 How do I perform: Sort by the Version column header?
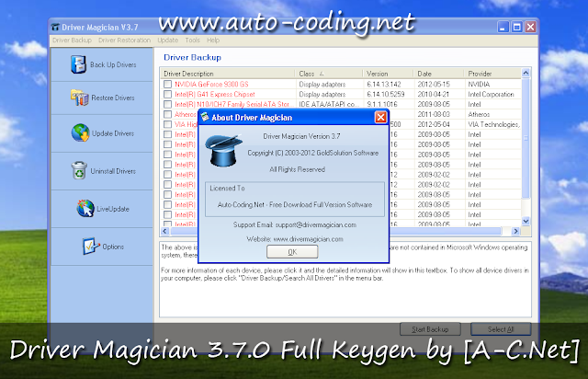pos(388,74)
